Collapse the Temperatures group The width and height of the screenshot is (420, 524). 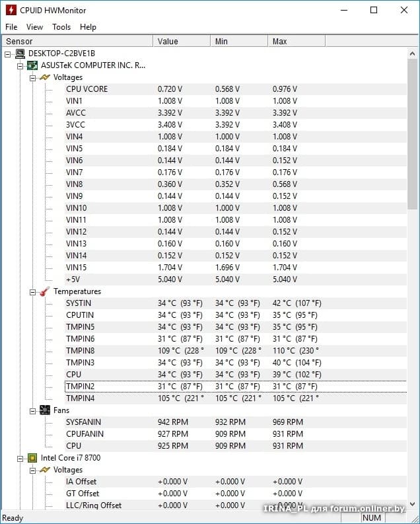point(32,293)
